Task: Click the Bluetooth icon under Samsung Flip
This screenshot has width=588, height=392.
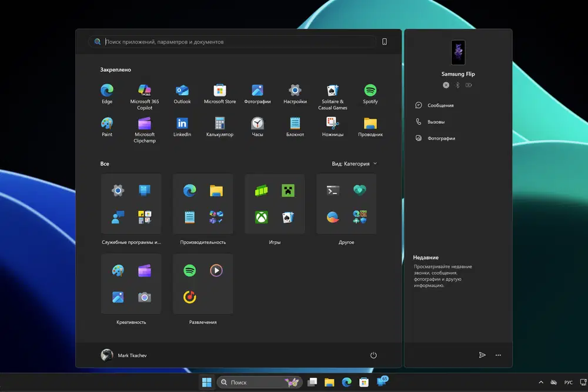Action: coord(457,85)
